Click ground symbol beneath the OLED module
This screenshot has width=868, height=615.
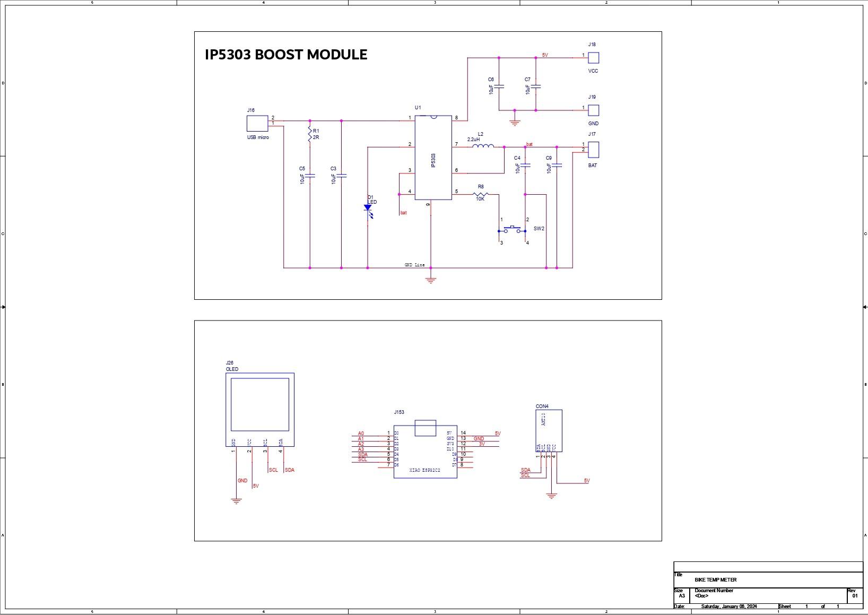point(237,500)
